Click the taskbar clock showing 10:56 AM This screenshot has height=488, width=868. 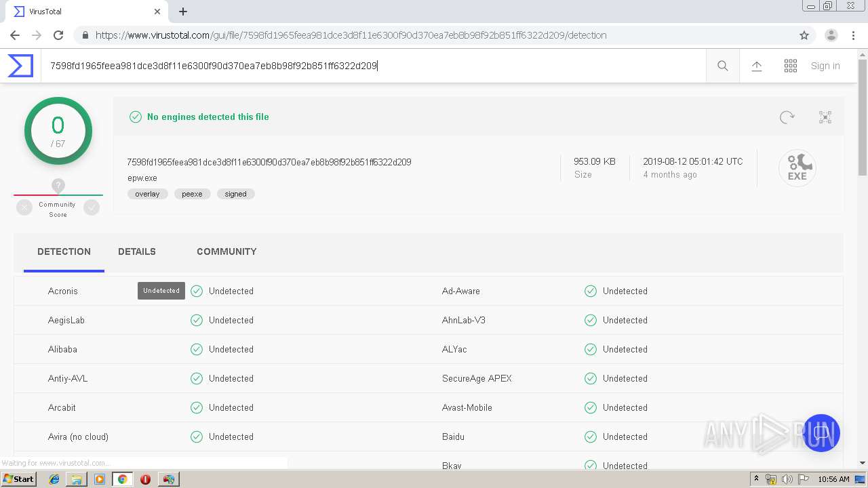833,479
